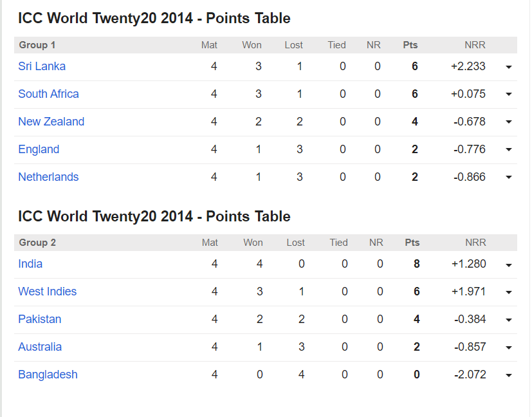Expand the England row dropdown arrow
This screenshot has height=417, width=532.
pyautogui.click(x=508, y=150)
